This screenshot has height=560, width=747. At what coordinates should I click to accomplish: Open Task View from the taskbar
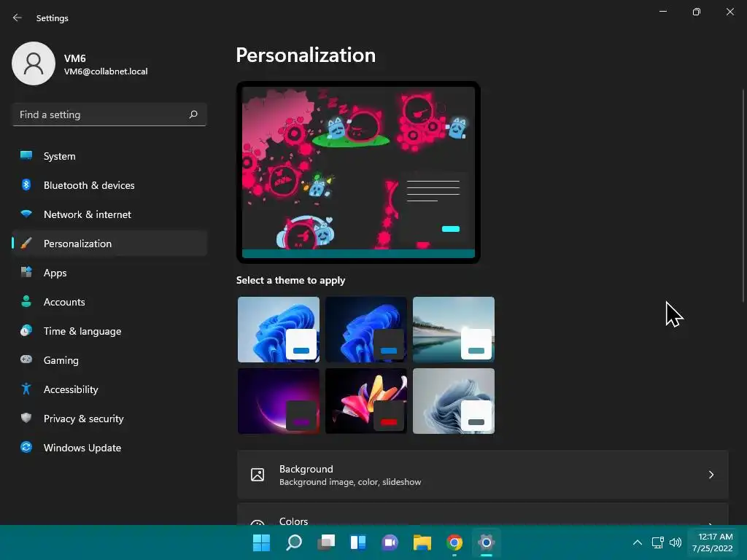coord(326,542)
